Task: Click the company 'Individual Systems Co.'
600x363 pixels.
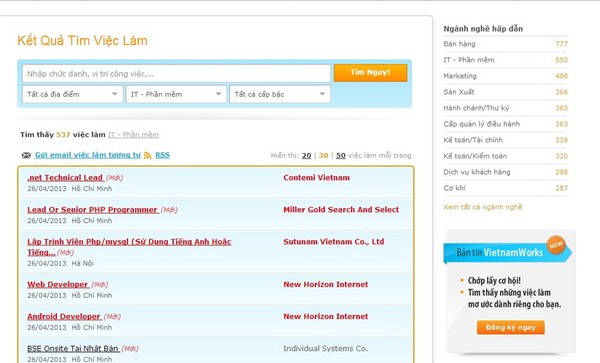Action: click(326, 348)
